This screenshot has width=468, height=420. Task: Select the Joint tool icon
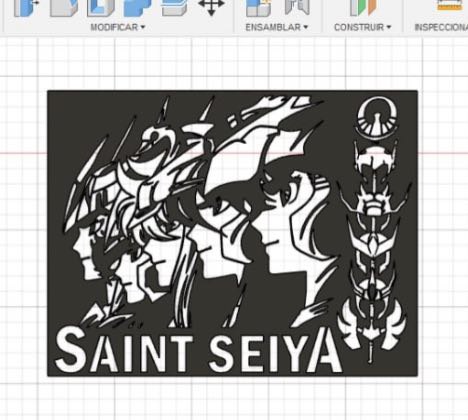297,7
